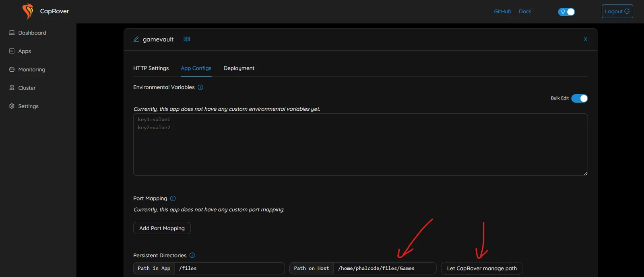This screenshot has height=277, width=644.
Task: Switch to the Deployment tab
Action: [x=239, y=68]
